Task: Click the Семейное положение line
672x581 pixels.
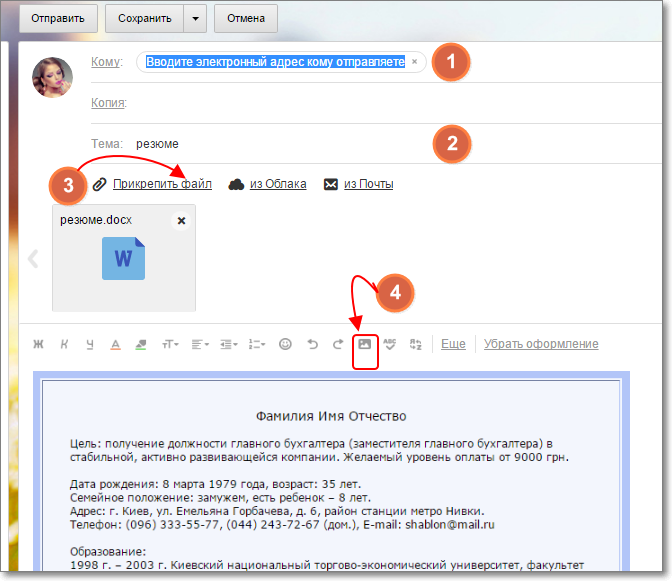Action: click(220, 497)
